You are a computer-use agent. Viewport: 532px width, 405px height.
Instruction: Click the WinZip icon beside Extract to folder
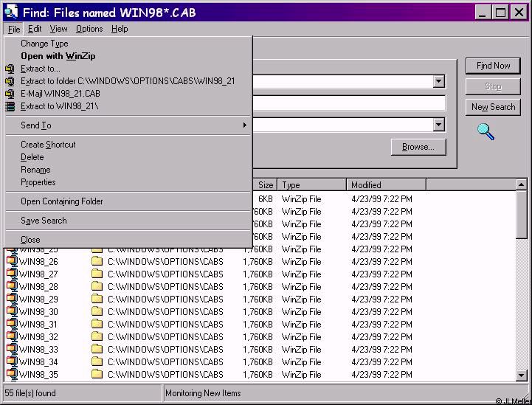tap(10, 81)
